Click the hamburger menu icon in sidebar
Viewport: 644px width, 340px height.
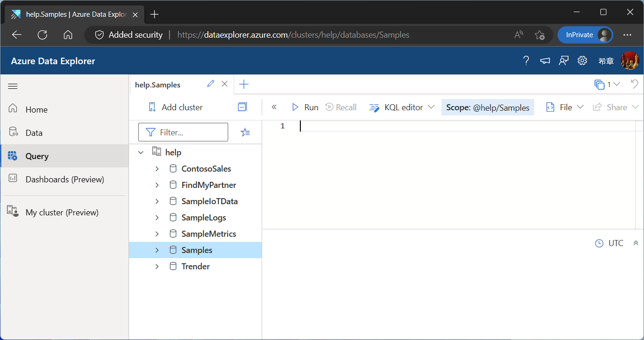click(x=13, y=86)
